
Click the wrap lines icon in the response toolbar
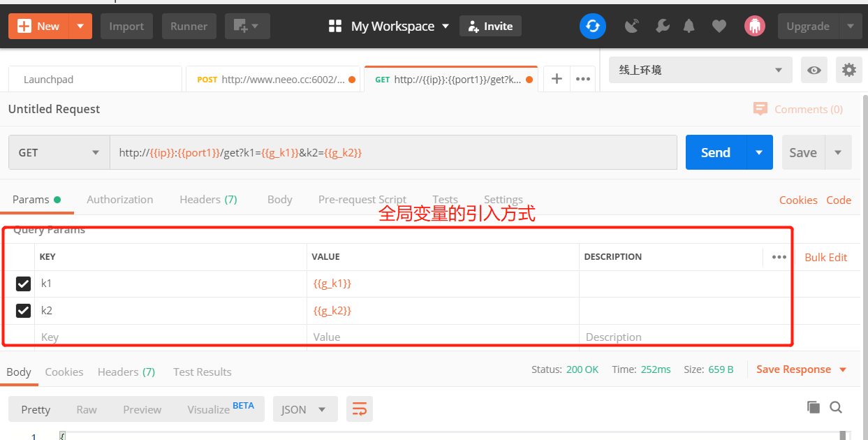pos(360,409)
